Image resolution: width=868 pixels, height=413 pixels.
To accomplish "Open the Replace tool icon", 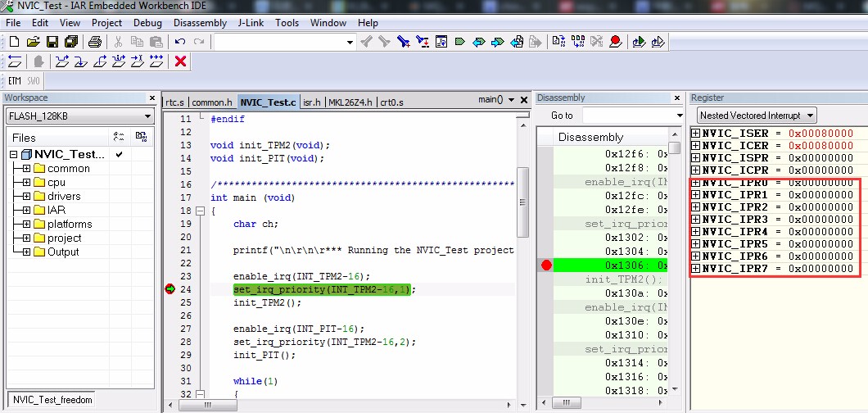I will click(423, 42).
